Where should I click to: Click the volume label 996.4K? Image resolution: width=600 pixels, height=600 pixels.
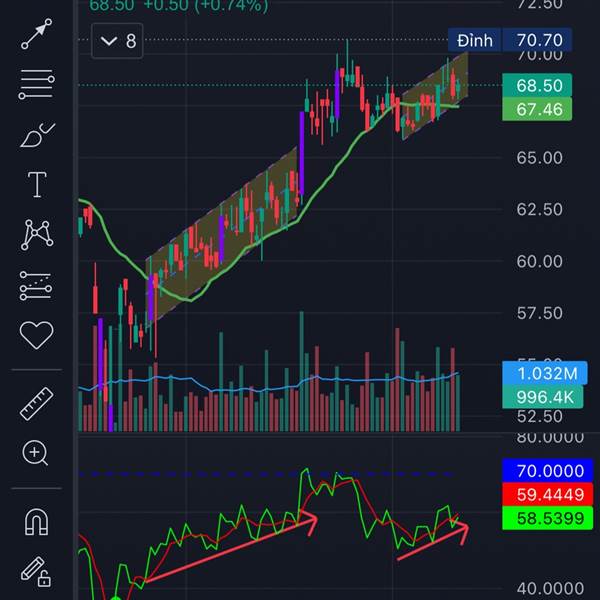click(x=543, y=397)
